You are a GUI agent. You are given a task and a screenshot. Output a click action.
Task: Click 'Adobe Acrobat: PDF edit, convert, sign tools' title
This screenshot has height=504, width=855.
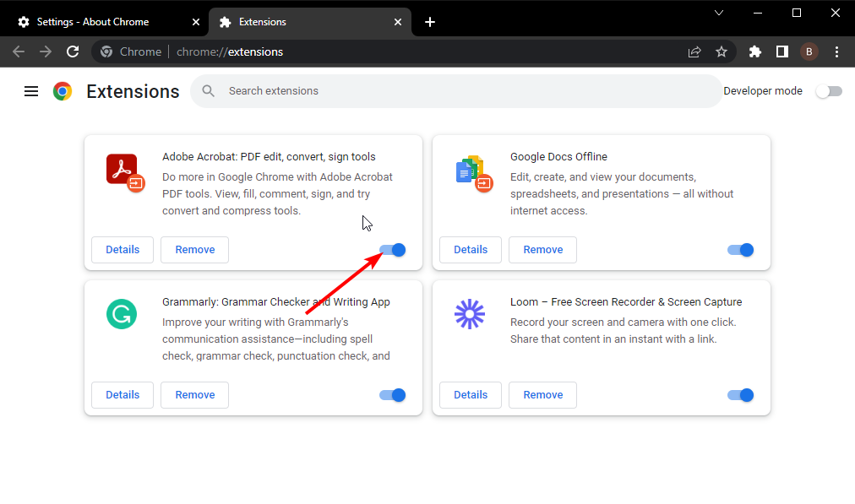point(269,157)
